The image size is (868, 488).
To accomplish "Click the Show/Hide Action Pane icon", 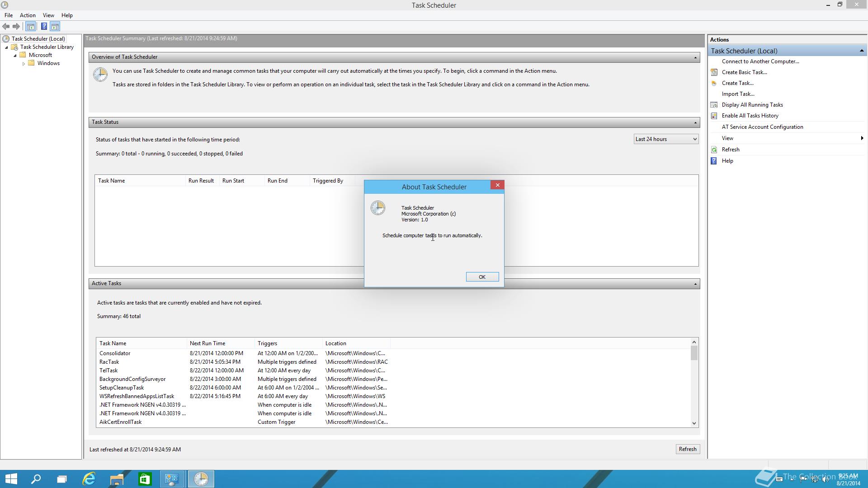I will 55,27.
